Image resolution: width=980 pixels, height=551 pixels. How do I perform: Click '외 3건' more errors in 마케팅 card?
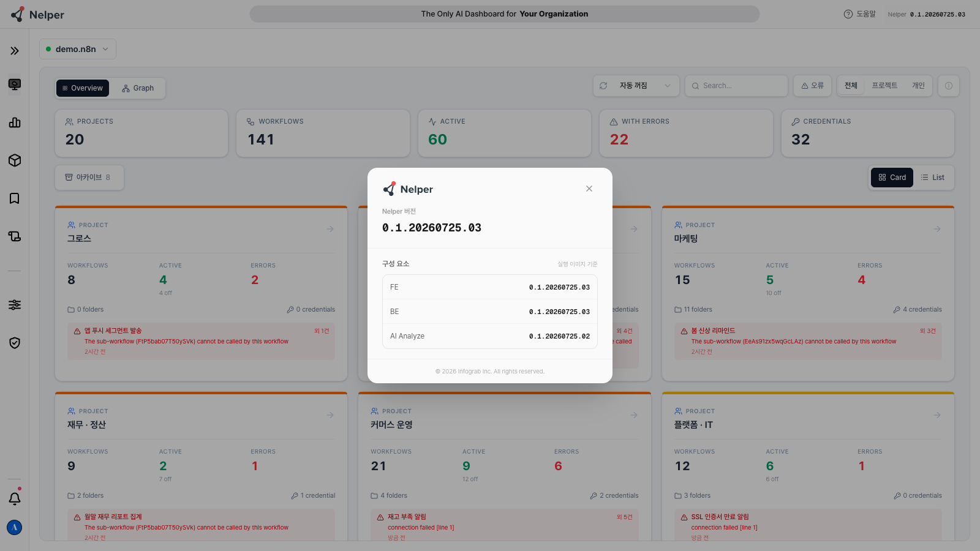[928, 331]
